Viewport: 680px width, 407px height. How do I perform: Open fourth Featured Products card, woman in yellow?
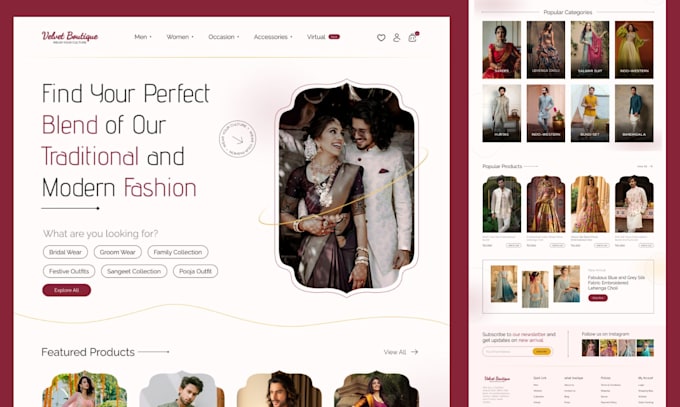(x=377, y=389)
